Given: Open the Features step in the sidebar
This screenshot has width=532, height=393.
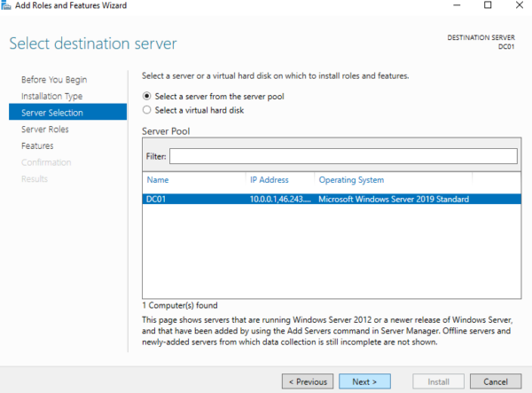Looking at the screenshot, I should pos(37,145).
